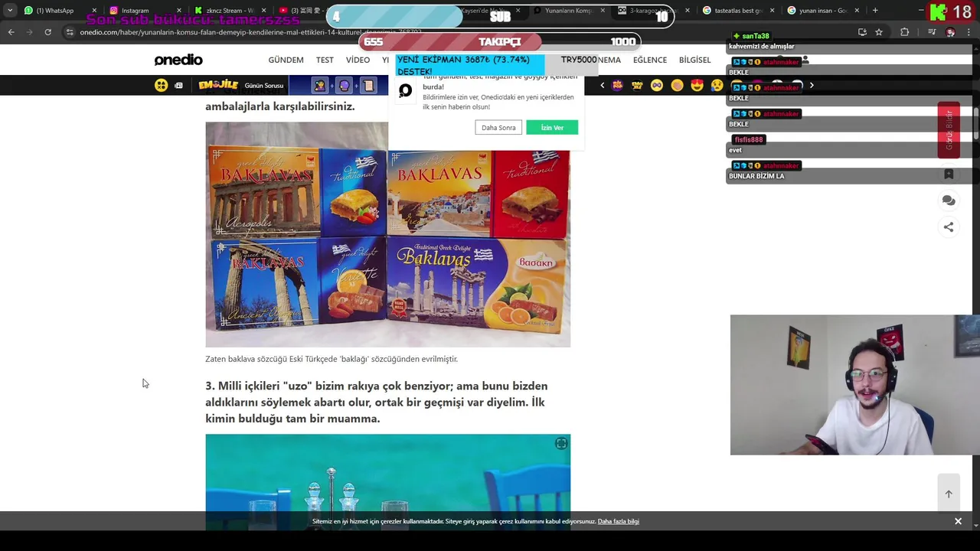This screenshot has width=980, height=551.
Task: Open the browser profile avatar
Action: pos(950,32)
